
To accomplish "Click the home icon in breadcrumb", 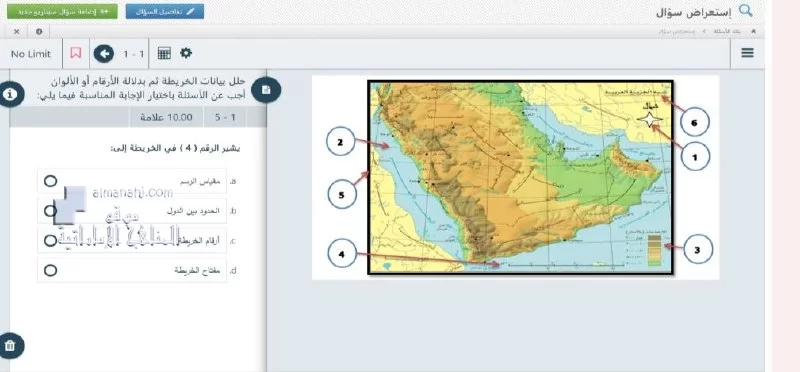I will point(754,31).
